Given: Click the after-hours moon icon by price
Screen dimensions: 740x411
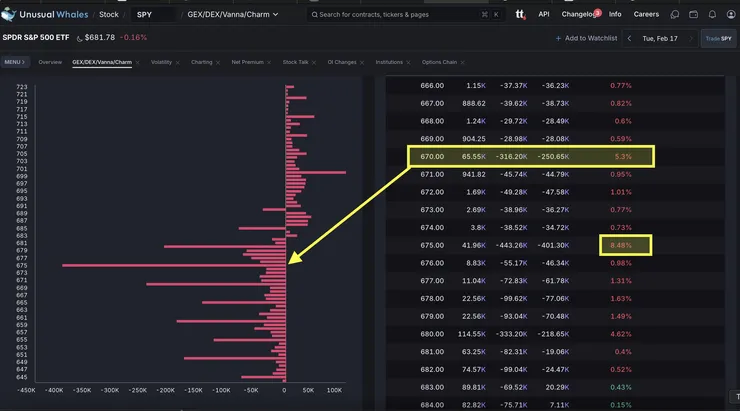Looking at the screenshot, I should tap(79, 39).
